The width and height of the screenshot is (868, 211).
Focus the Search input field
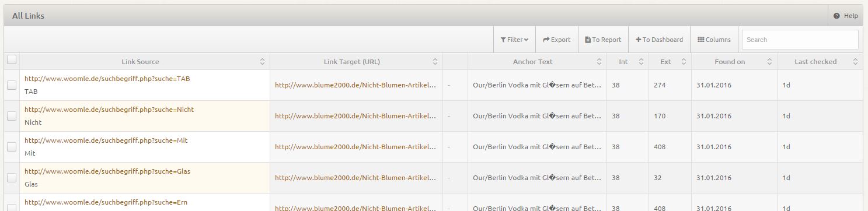tap(800, 40)
